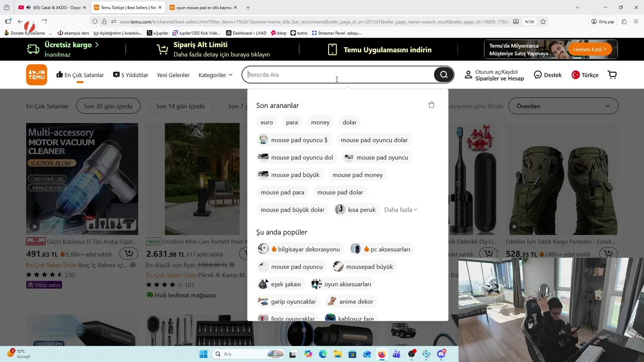This screenshot has height=362, width=644.
Task: Click the search magnifier button
Action: 443,75
